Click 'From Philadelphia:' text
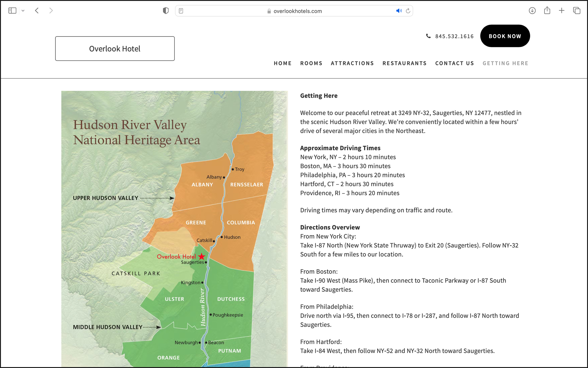Viewport: 588px width, 368px height. [x=327, y=307]
